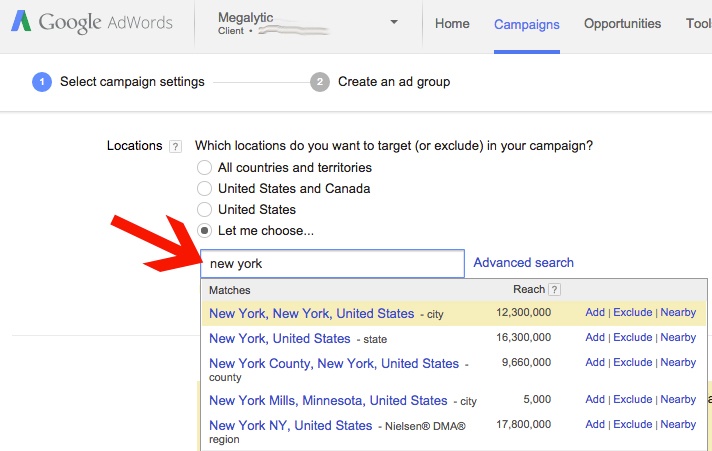Choose the United States radio button
This screenshot has height=451, width=712.
[205, 210]
